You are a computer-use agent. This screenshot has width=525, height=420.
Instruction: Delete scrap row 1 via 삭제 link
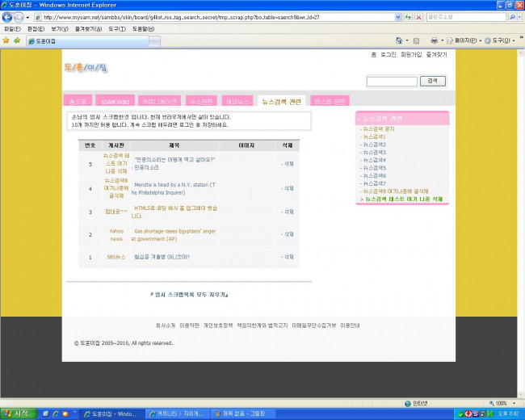pyautogui.click(x=288, y=257)
